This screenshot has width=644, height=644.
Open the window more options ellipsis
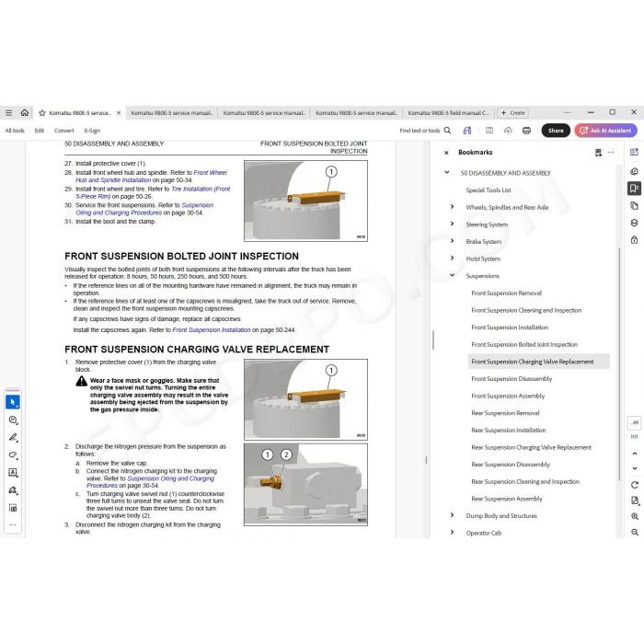point(568,112)
